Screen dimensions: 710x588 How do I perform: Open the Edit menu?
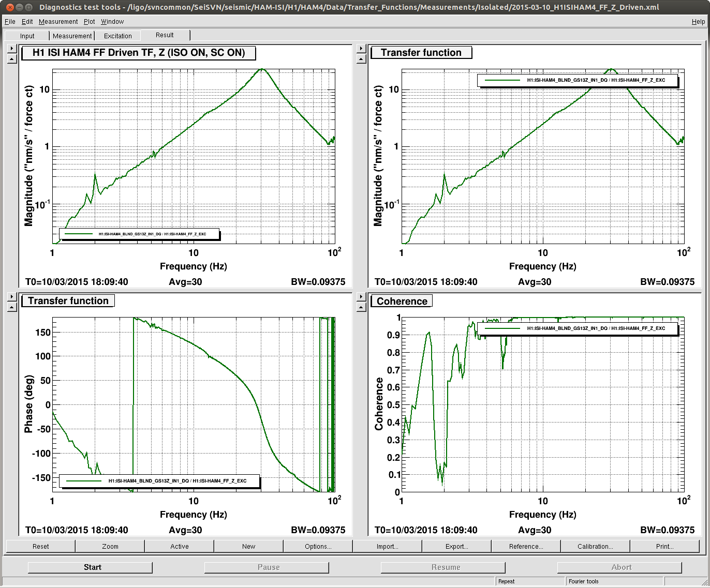(27, 22)
